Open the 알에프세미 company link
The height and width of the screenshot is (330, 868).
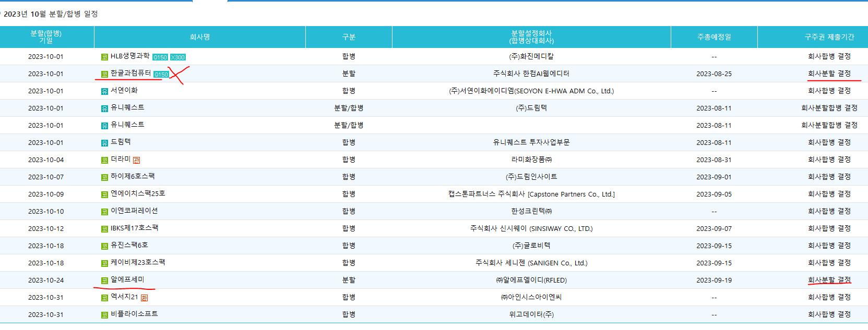point(127,279)
